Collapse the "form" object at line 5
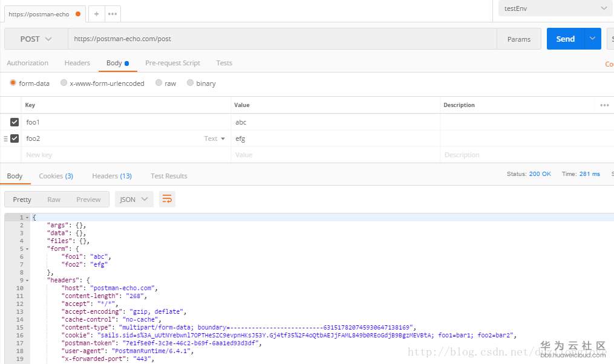 pos(27,249)
